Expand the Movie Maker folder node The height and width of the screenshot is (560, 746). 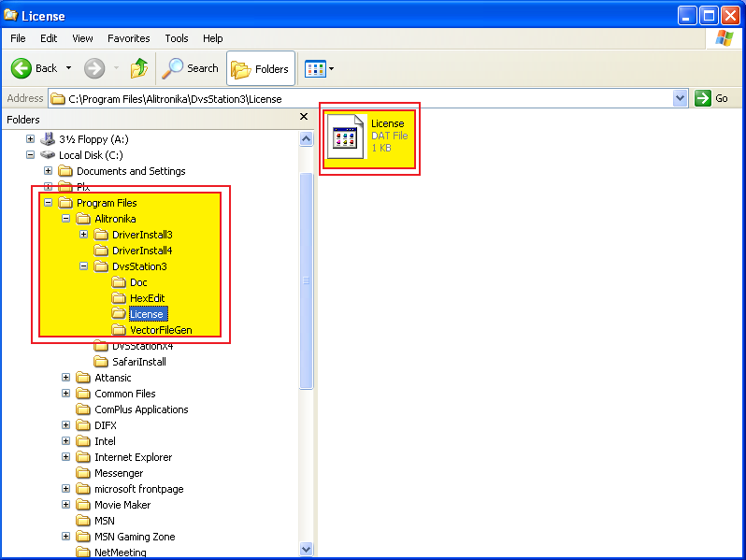coord(66,504)
